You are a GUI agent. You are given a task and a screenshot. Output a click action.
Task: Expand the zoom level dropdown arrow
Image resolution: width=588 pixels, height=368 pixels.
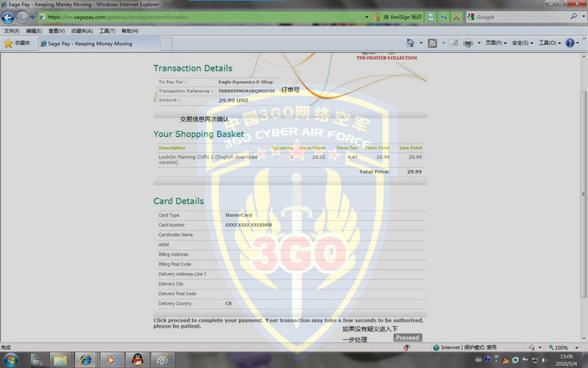tap(577, 347)
